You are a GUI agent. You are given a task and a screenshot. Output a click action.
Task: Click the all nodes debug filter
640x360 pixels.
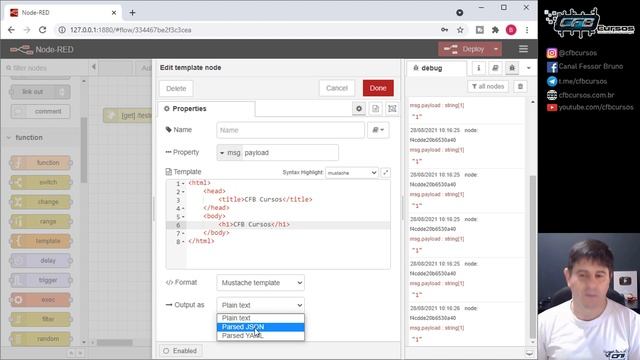488,87
